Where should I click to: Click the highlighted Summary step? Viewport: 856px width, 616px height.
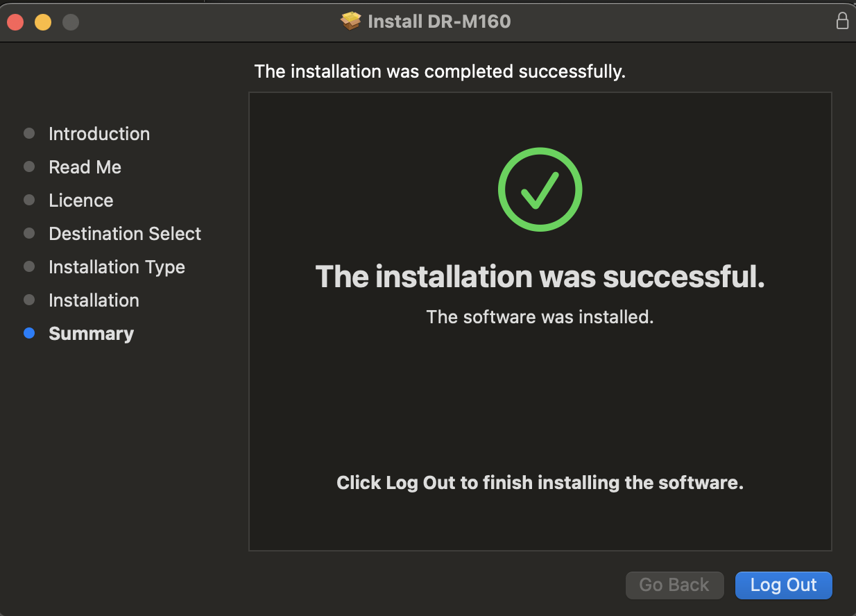tap(91, 333)
